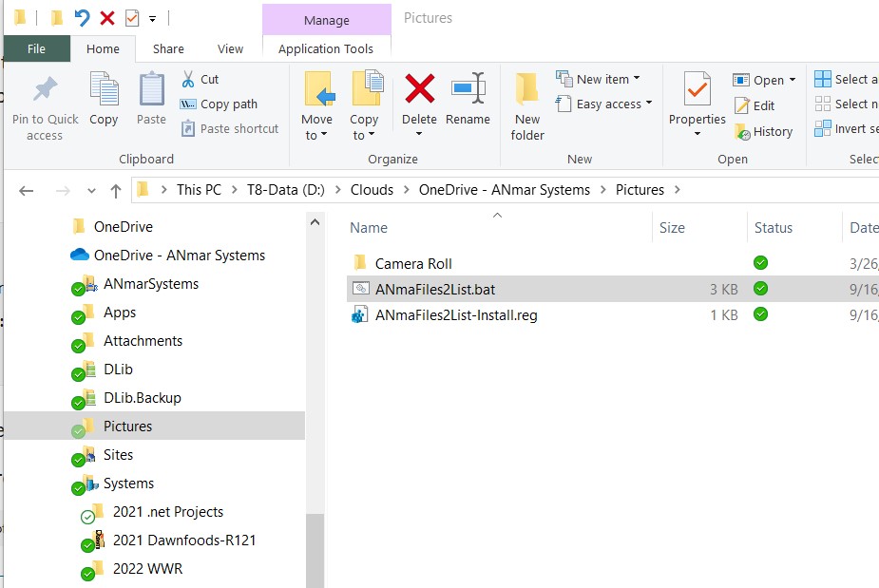This screenshot has width=879, height=588.
Task: Click Pin to Quick access icon
Action: [45, 90]
